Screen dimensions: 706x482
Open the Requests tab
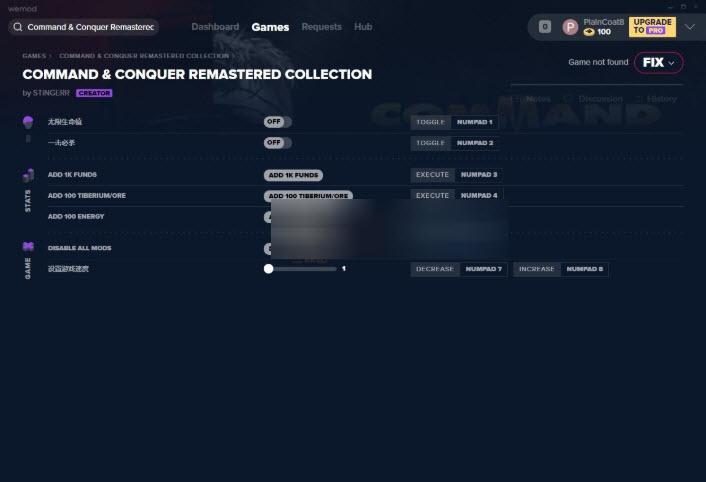pyautogui.click(x=321, y=27)
